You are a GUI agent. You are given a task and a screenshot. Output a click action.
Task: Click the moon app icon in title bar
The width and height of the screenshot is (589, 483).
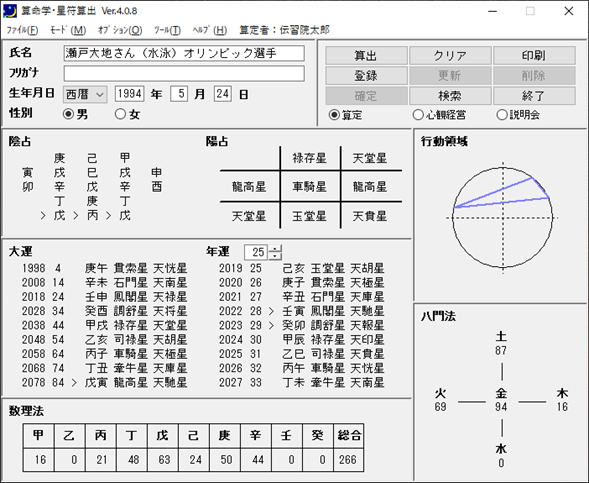(9, 11)
